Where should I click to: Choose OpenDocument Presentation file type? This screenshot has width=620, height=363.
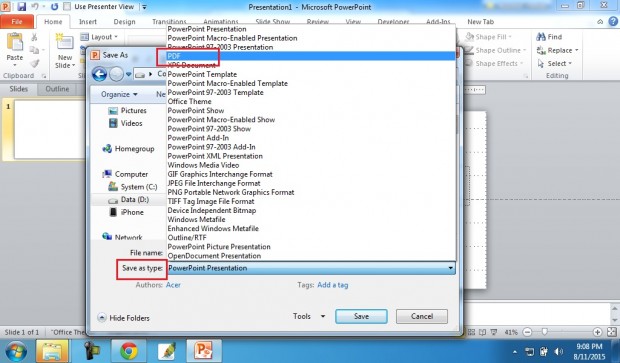[x=311, y=256]
